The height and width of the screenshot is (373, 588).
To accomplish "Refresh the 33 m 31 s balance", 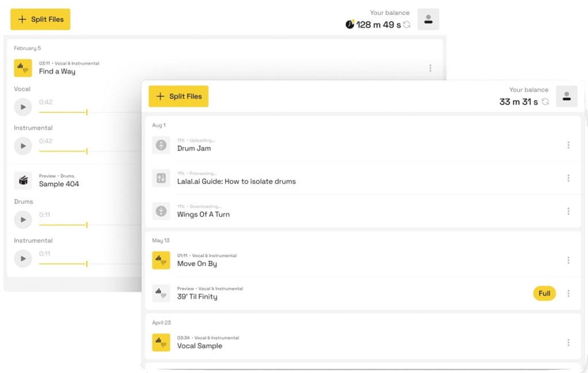I will coord(546,102).
